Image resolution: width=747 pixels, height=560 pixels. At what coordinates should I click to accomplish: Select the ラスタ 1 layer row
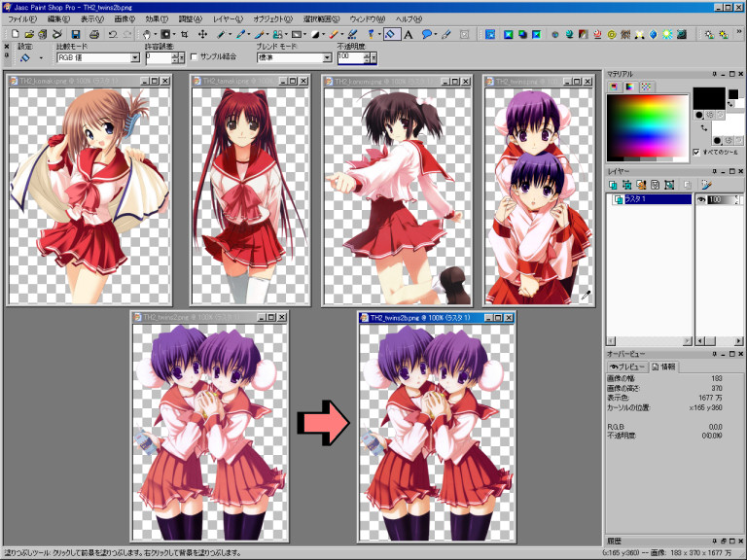coord(651,199)
